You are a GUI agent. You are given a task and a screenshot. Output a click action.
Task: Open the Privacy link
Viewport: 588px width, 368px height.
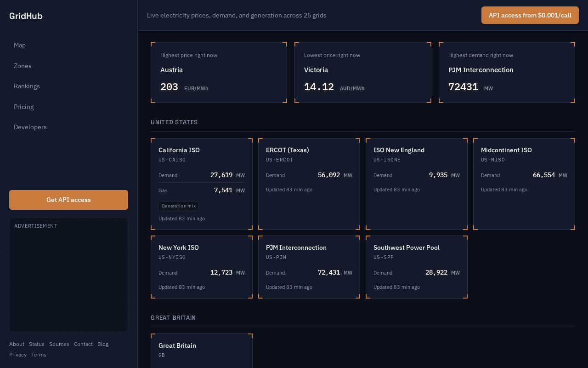click(x=18, y=355)
